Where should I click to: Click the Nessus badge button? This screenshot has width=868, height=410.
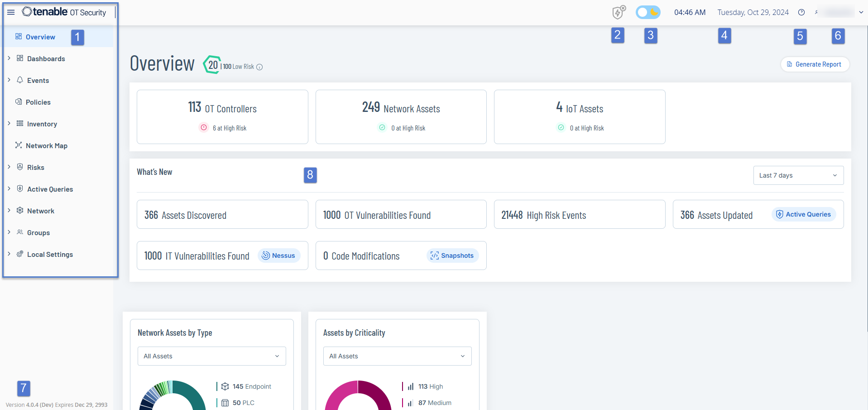(x=279, y=256)
